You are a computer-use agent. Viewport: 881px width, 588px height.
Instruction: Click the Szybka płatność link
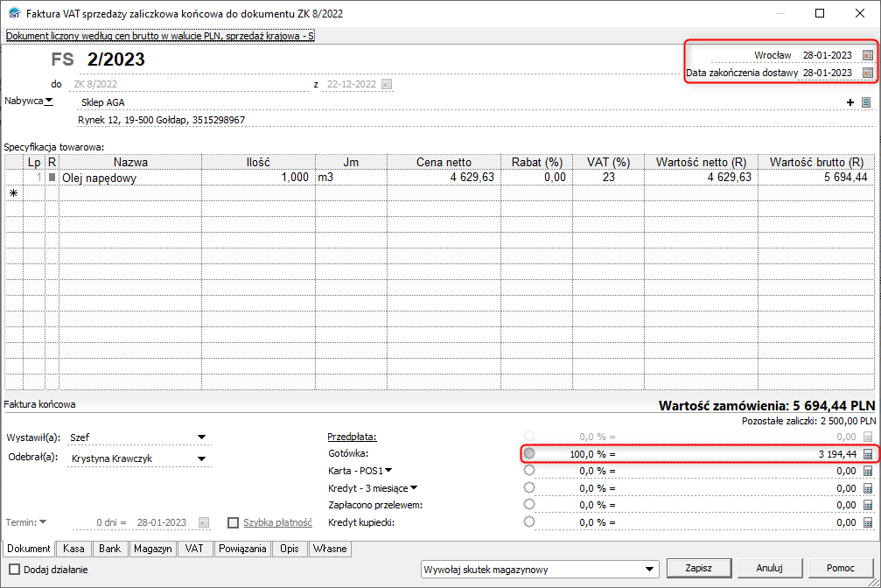(x=277, y=522)
